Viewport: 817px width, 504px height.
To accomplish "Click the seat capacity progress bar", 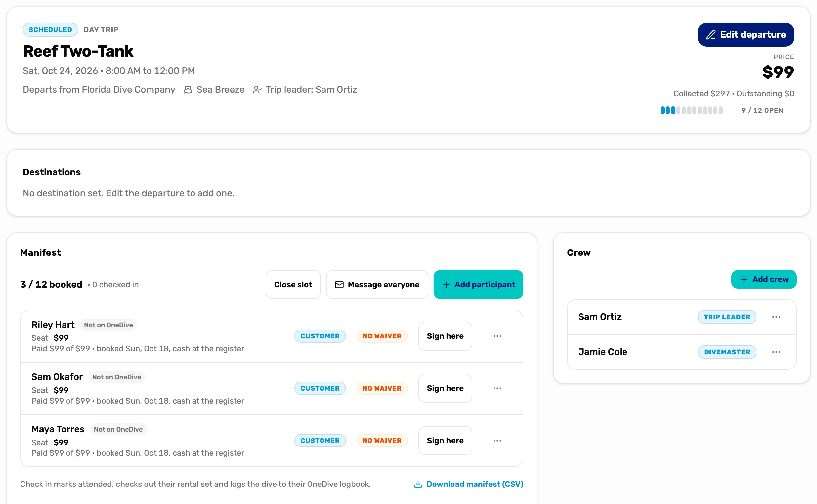I will tap(691, 110).
